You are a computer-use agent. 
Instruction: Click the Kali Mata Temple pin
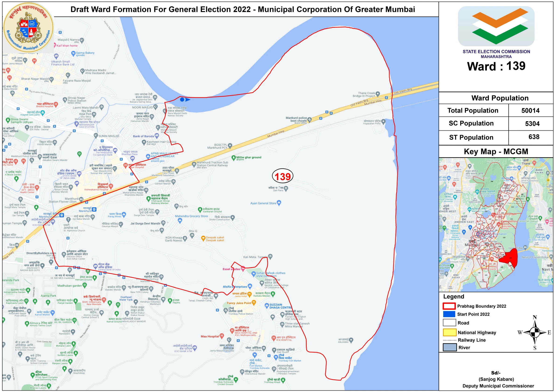click(x=270, y=256)
